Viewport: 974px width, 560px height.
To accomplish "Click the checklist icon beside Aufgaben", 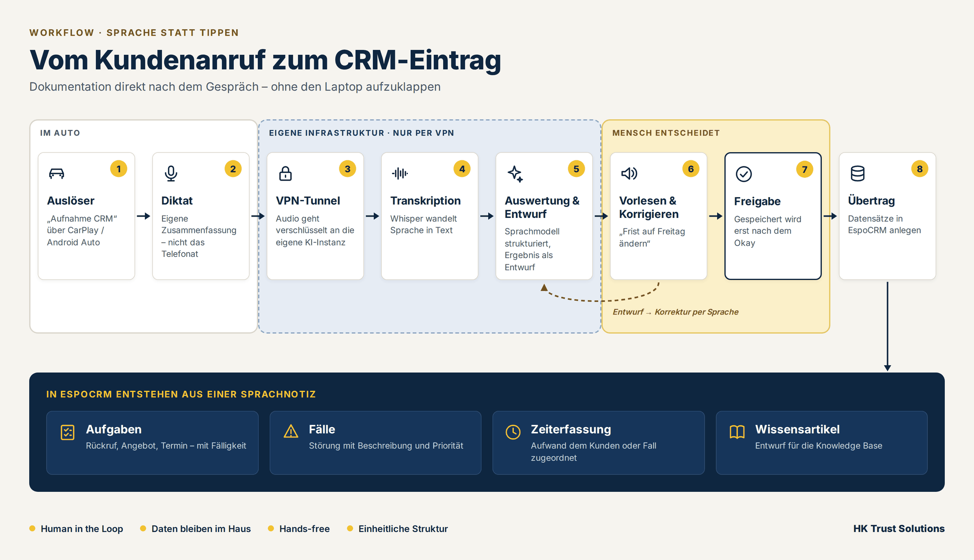I will click(x=67, y=432).
